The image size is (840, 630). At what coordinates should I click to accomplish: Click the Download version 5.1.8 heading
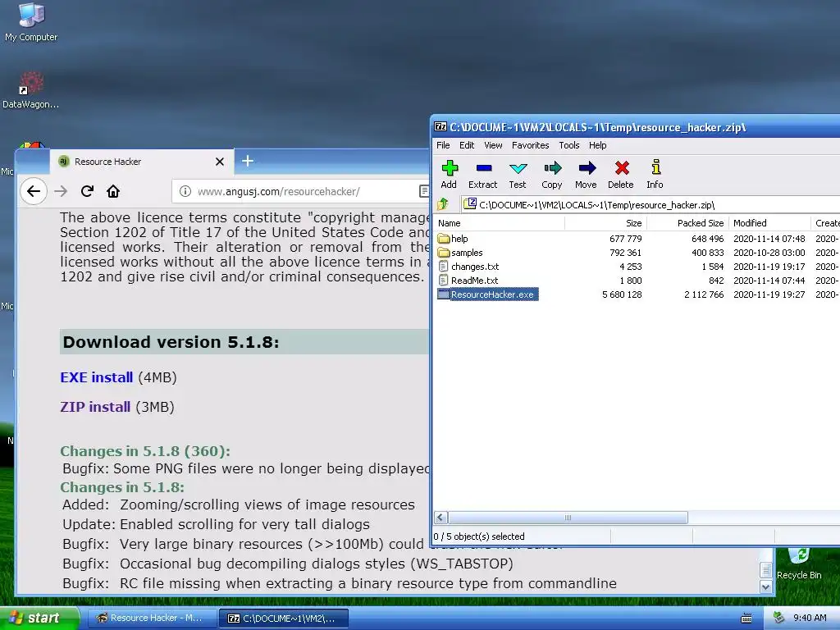[171, 342]
